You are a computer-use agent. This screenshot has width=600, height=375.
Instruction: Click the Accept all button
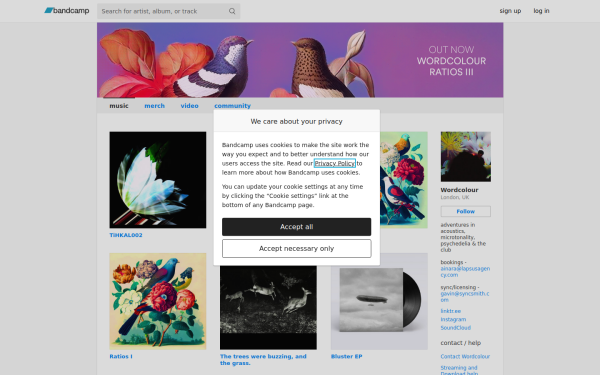[x=297, y=227]
